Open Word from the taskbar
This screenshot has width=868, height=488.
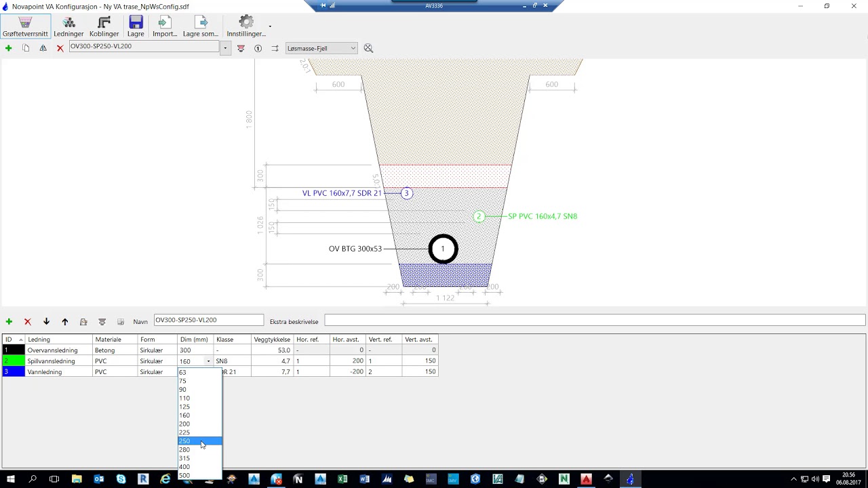(365, 479)
